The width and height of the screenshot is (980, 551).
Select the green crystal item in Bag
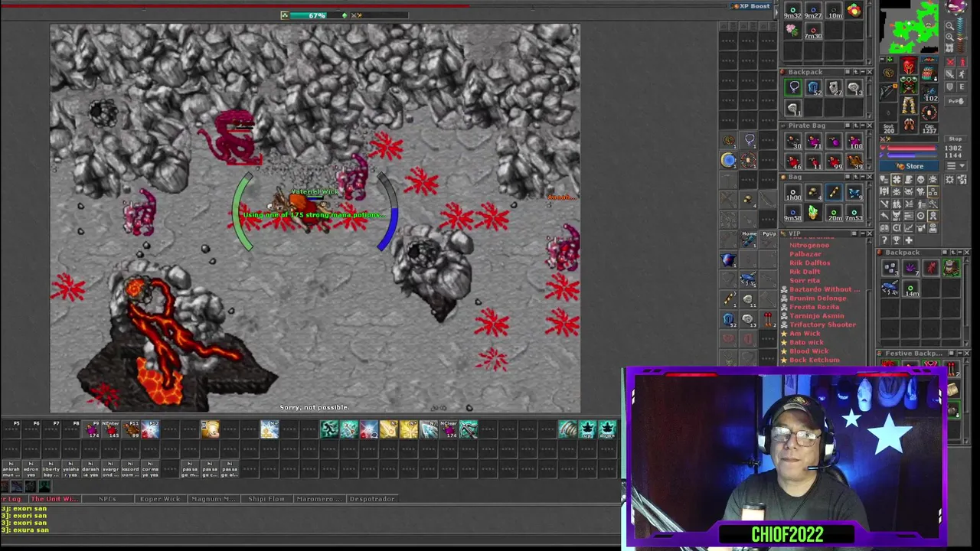[814, 212]
